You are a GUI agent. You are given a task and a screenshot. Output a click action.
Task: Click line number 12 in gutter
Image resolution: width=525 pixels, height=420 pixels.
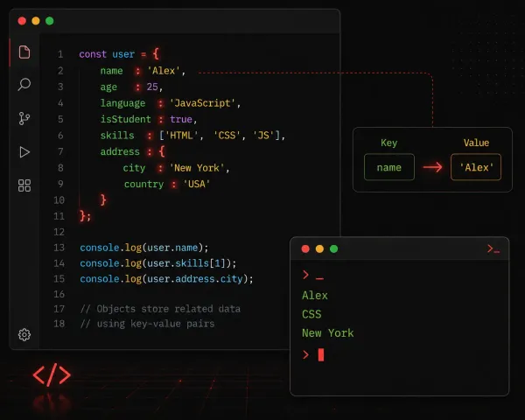pos(59,232)
